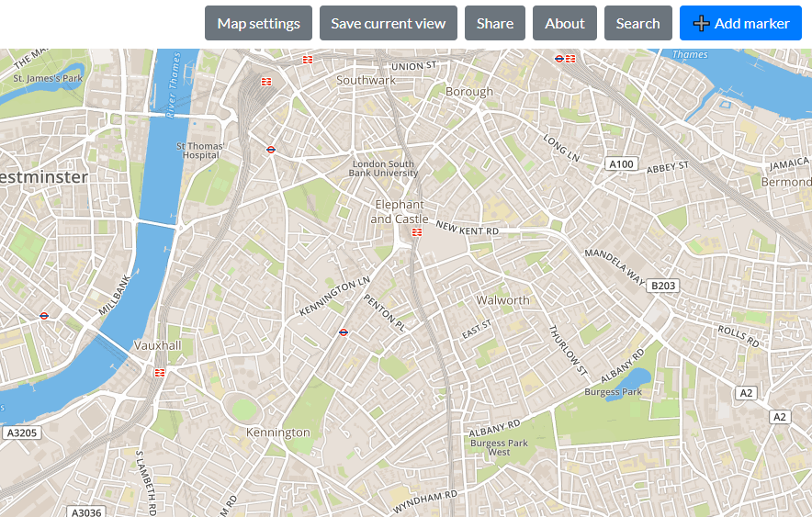Click the River Thames label on the river
812x517 pixels.
tap(174, 84)
